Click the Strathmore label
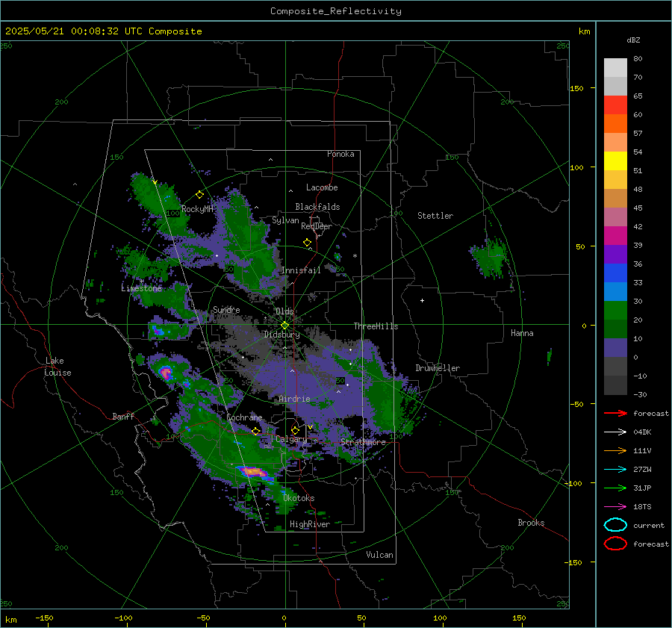Image resolution: width=672 pixels, height=628 pixels. point(363,442)
